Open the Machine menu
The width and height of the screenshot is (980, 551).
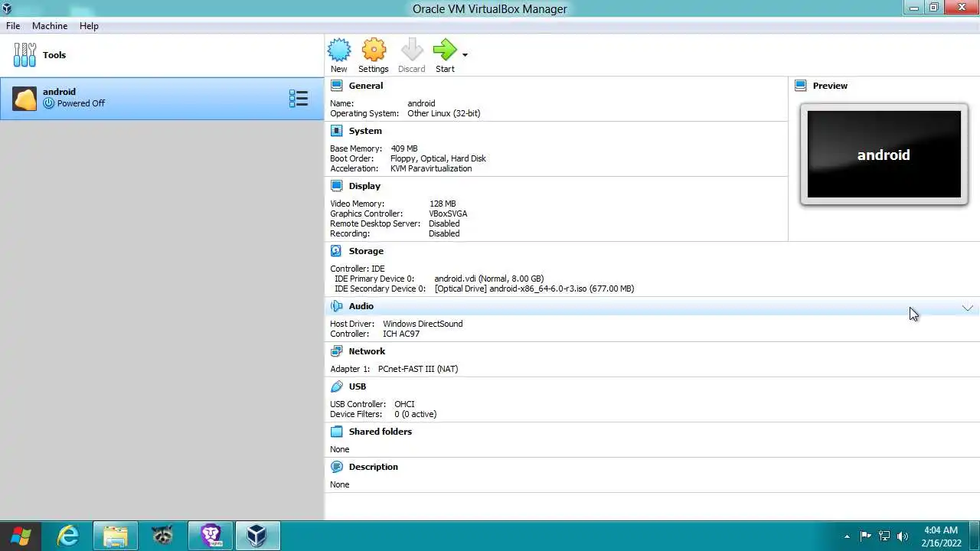coord(50,26)
